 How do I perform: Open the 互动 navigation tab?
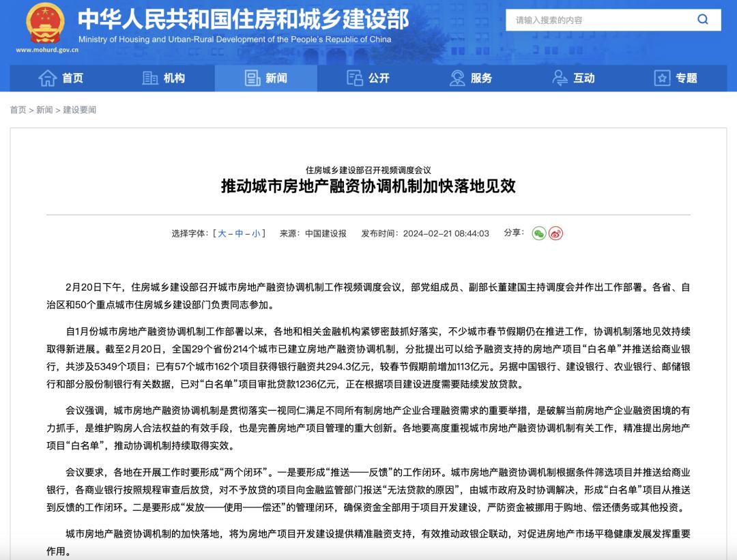point(573,78)
